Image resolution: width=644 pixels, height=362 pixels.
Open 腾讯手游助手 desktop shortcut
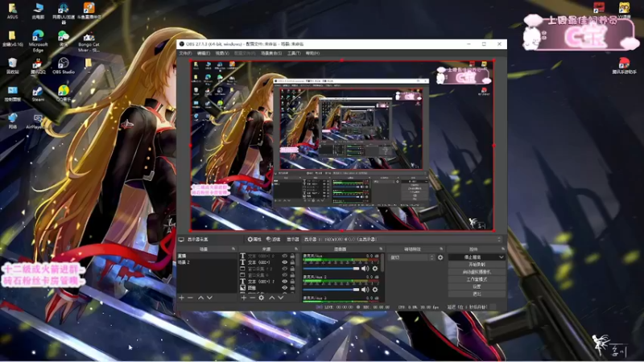(624, 66)
